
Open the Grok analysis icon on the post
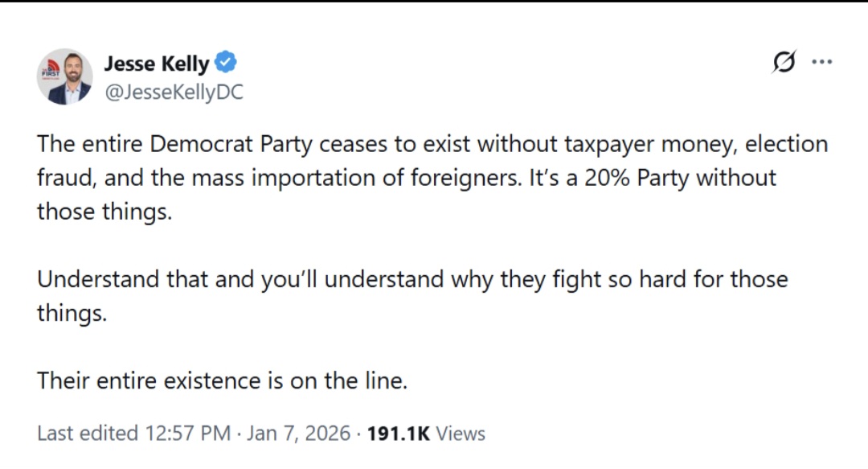(784, 62)
